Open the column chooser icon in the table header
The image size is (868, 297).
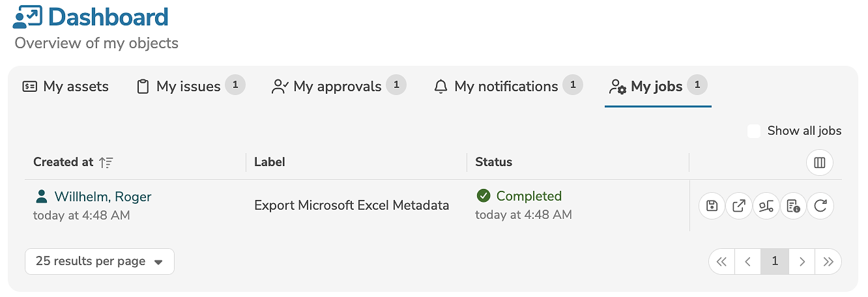point(820,163)
